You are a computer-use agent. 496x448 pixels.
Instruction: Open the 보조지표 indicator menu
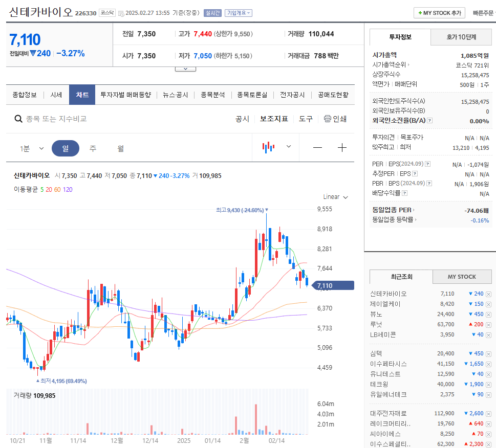click(274, 118)
